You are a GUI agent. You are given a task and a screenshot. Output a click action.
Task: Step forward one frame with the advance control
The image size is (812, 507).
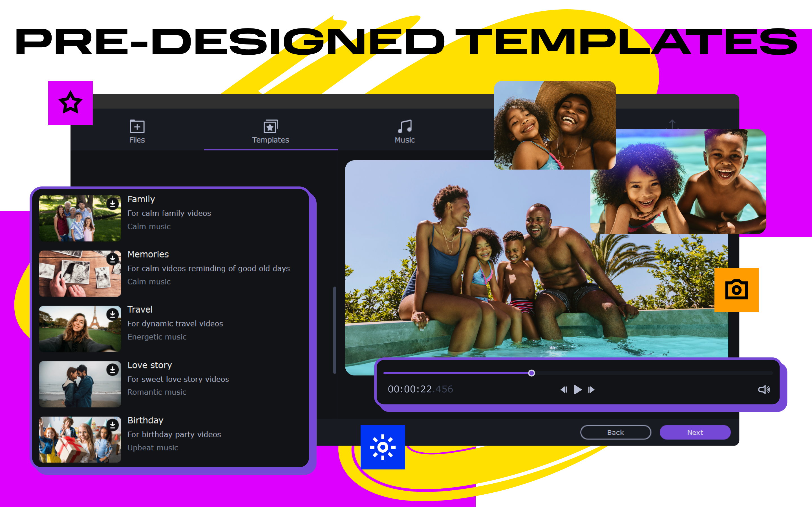[x=591, y=390]
